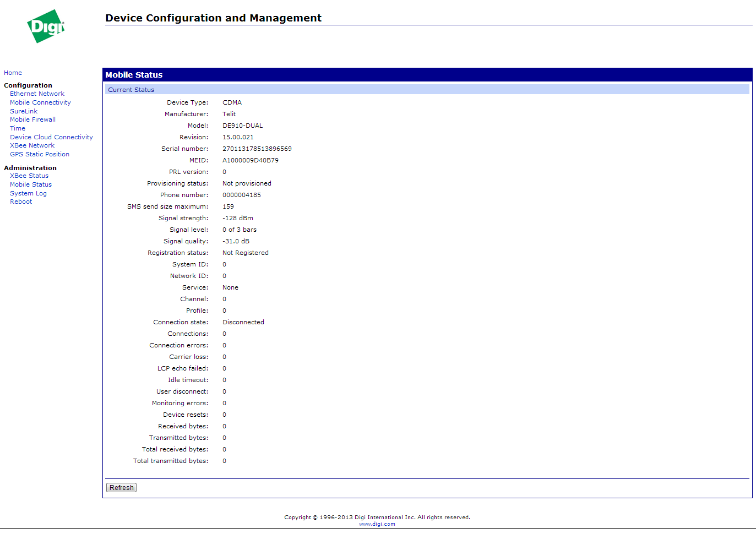The width and height of the screenshot is (756, 539).
Task: Open the Time configuration page
Action: 18,128
